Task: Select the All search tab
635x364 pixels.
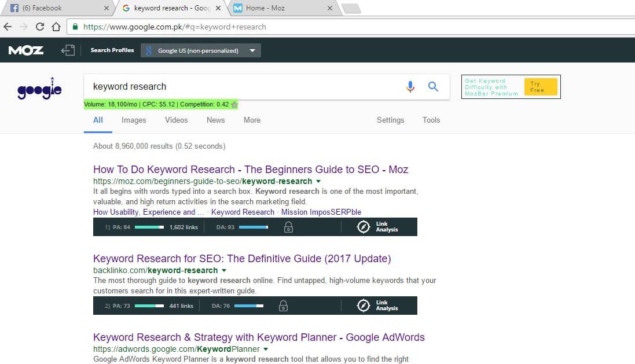Action: 98,120
